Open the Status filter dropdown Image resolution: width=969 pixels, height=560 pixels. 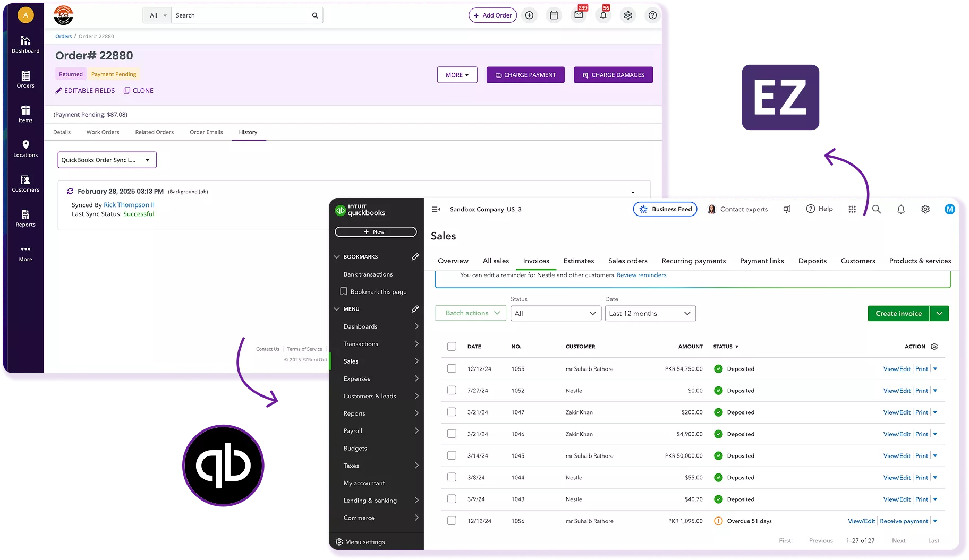tap(556, 313)
